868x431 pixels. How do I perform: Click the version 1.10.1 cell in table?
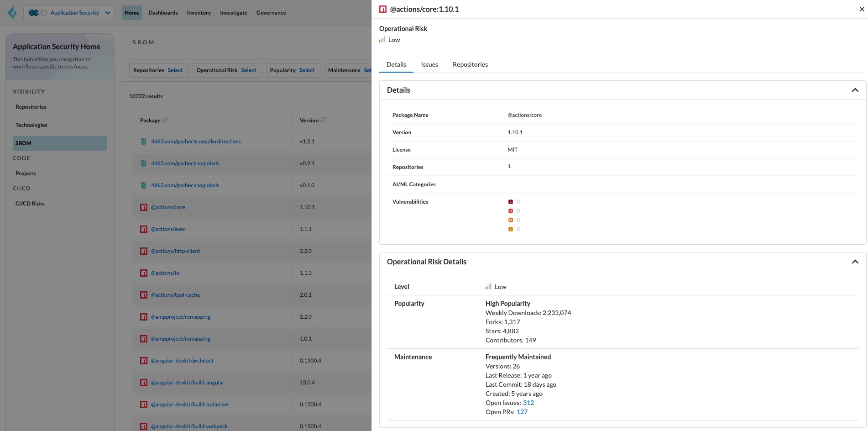click(307, 207)
